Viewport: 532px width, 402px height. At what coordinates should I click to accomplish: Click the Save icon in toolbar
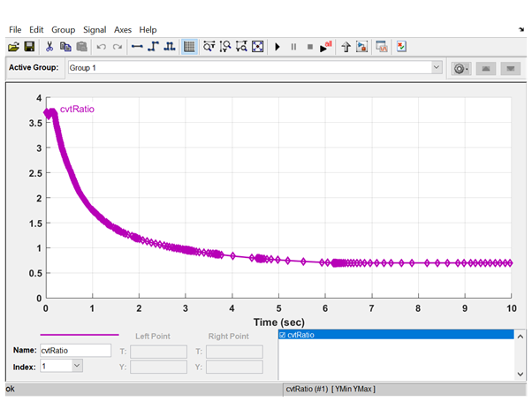(29, 47)
